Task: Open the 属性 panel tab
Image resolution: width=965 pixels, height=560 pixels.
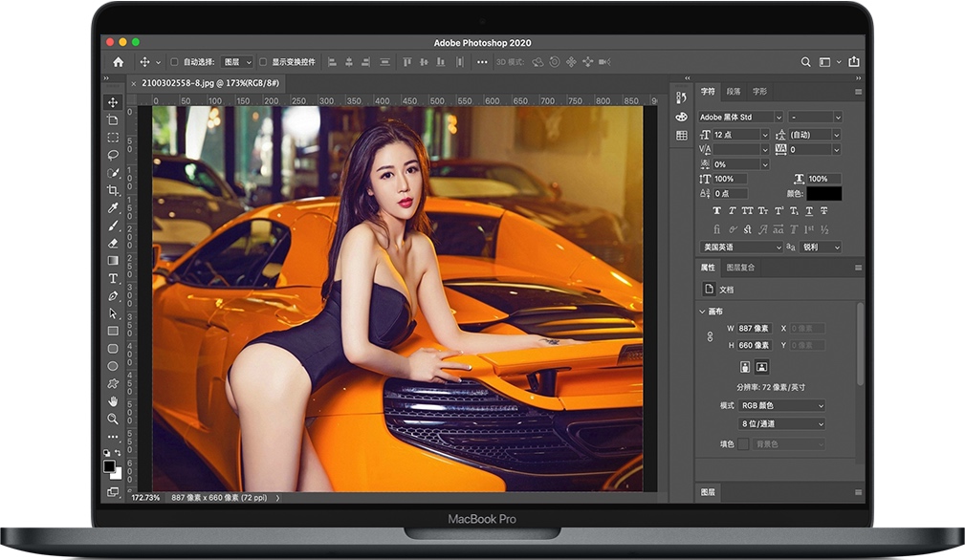Action: 710,268
